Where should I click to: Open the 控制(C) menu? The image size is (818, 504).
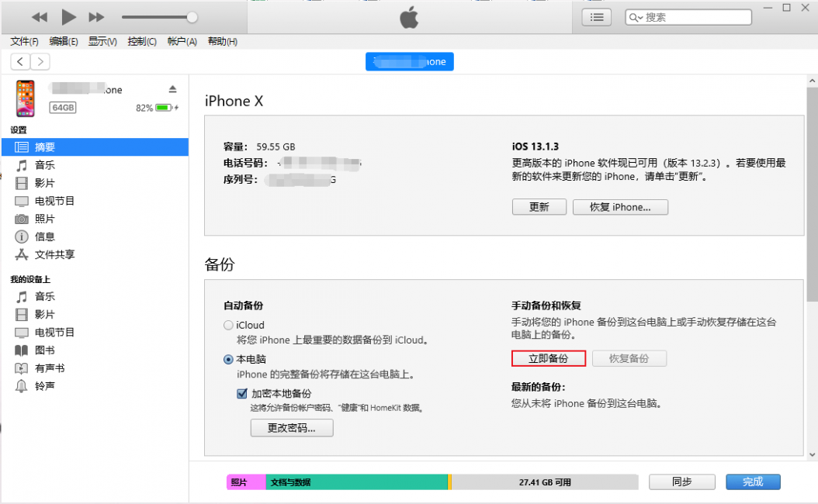[x=142, y=41]
